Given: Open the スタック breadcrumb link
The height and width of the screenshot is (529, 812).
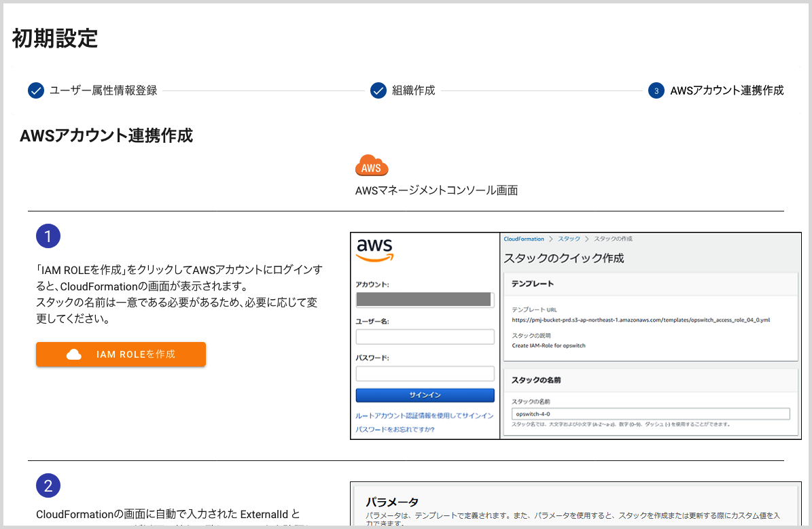Looking at the screenshot, I should tap(568, 239).
